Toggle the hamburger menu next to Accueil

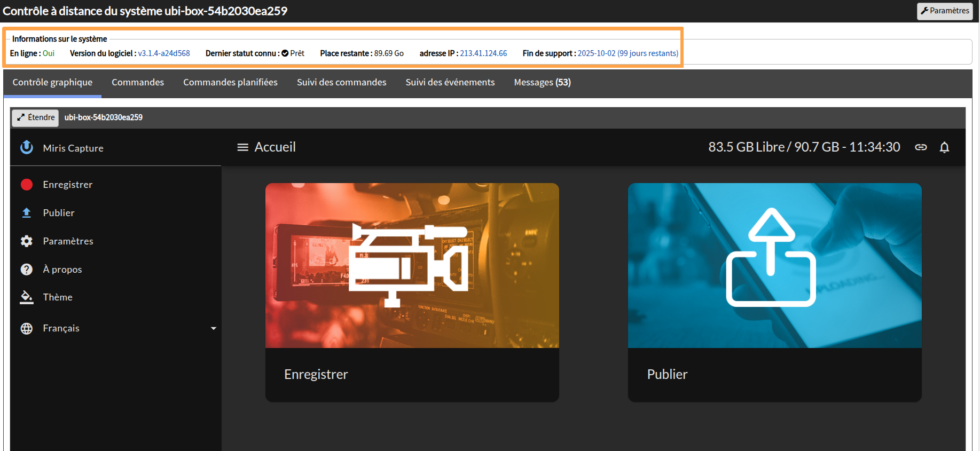coord(242,147)
